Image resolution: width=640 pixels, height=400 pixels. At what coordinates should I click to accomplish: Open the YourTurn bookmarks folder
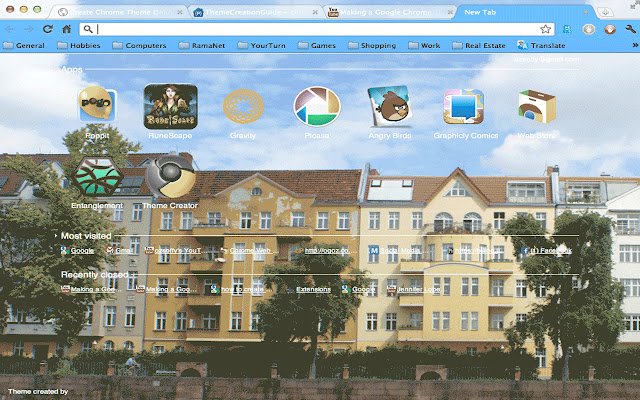pos(261,45)
